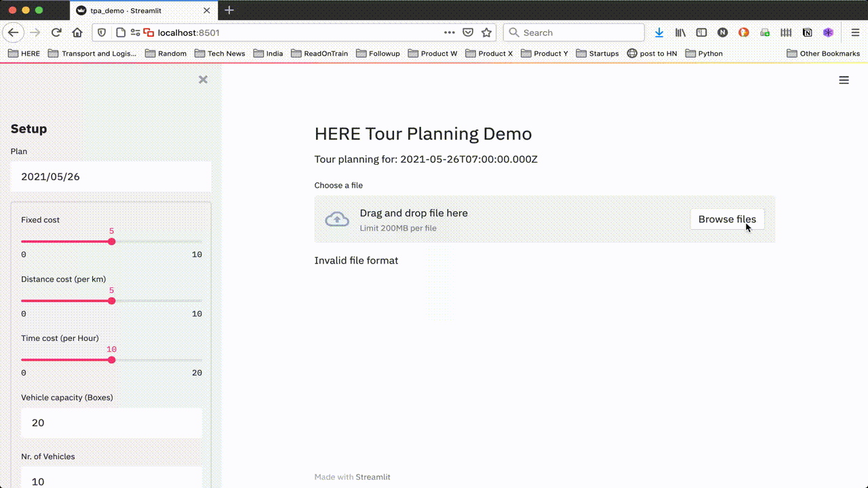Open the Notion extension icon
Image resolution: width=868 pixels, height=488 pixels.
click(x=807, y=33)
